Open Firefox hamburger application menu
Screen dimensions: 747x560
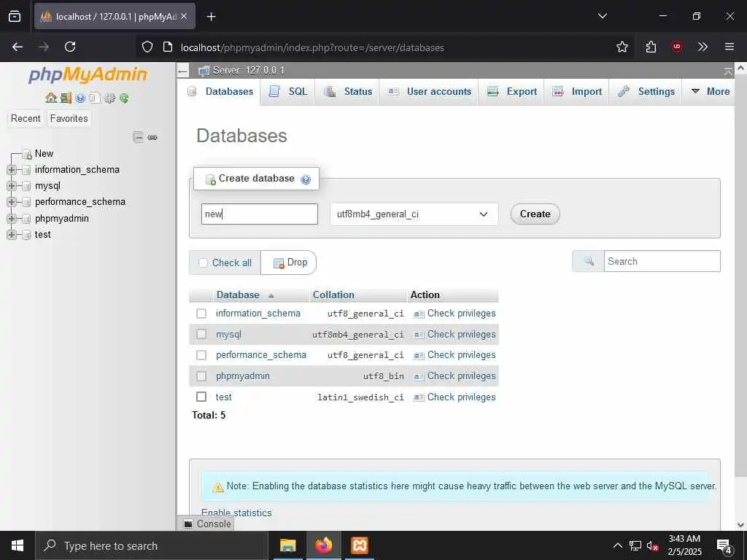coord(729,47)
